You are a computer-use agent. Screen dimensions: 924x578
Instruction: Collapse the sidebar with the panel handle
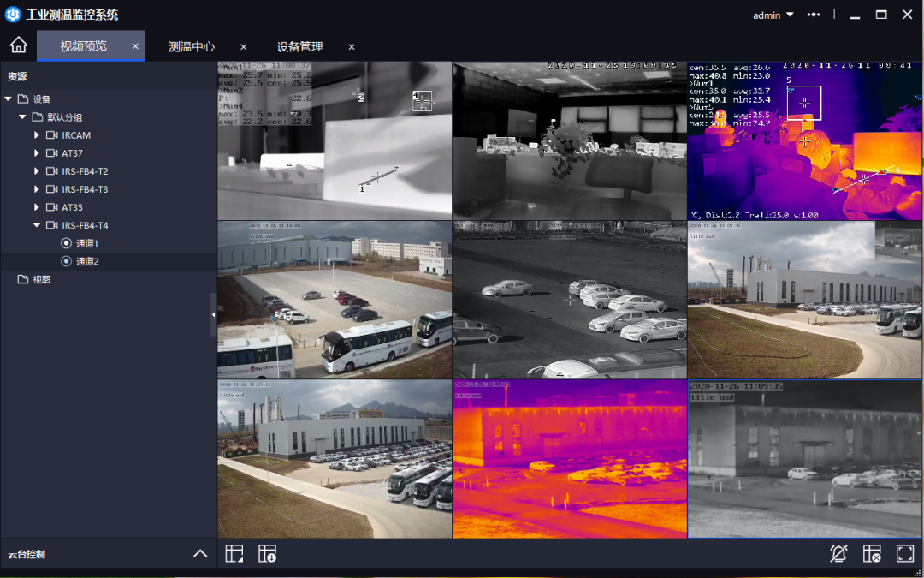coord(213,316)
